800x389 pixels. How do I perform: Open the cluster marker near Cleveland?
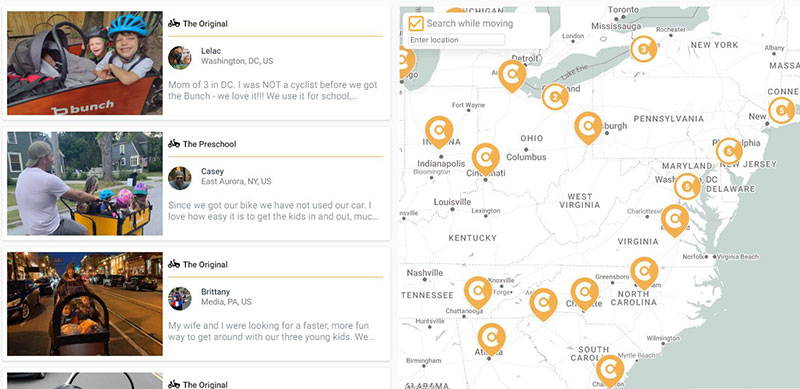point(555,97)
